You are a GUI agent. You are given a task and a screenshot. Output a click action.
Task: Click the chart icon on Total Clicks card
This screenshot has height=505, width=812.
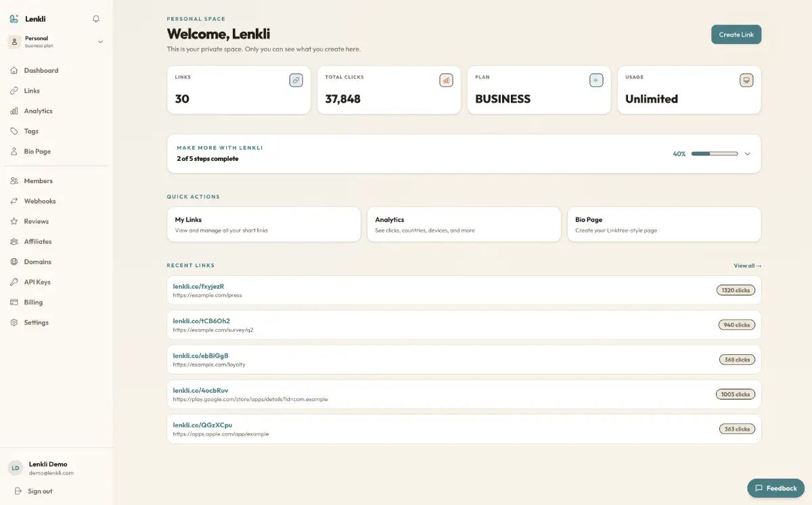pyautogui.click(x=446, y=80)
